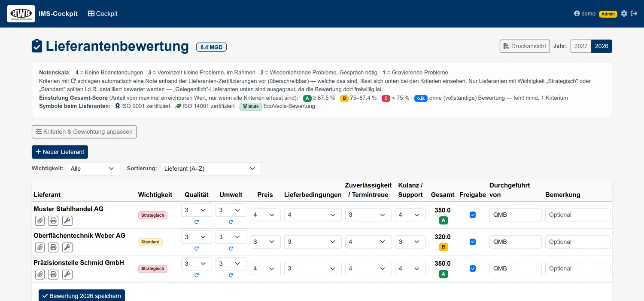Log out using the exit icon

tap(634, 14)
